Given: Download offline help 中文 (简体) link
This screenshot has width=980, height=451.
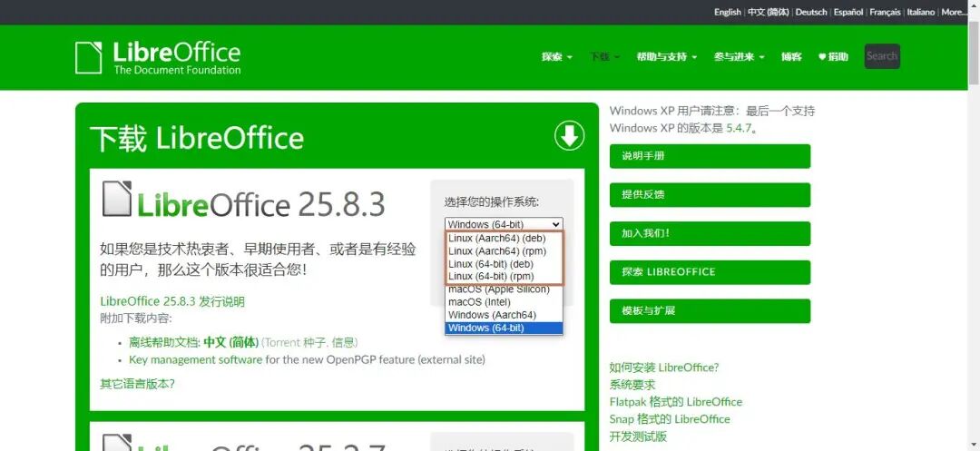Looking at the screenshot, I should 230,342.
